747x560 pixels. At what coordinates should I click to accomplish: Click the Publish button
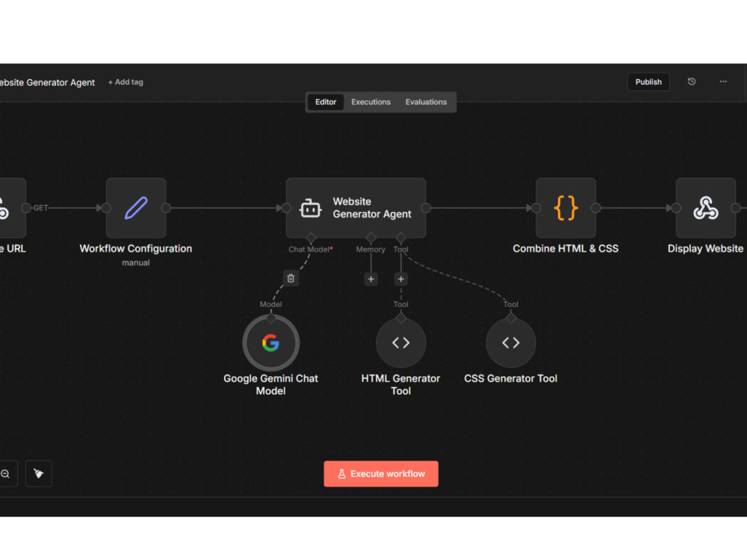click(648, 82)
